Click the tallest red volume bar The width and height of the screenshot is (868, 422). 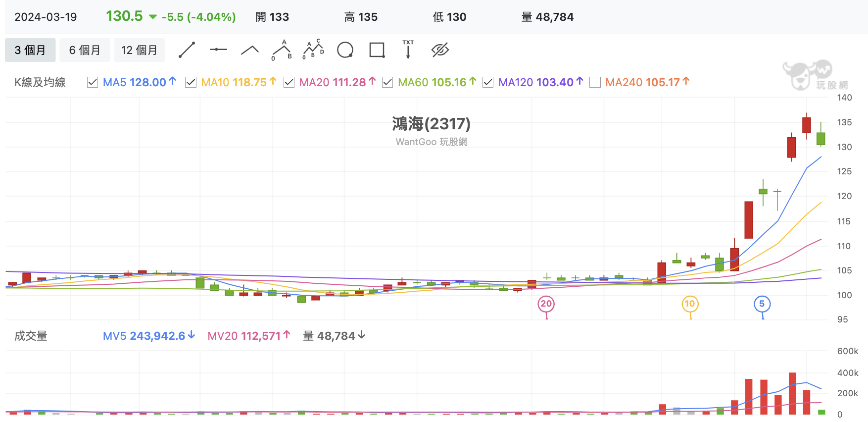pyautogui.click(x=792, y=393)
